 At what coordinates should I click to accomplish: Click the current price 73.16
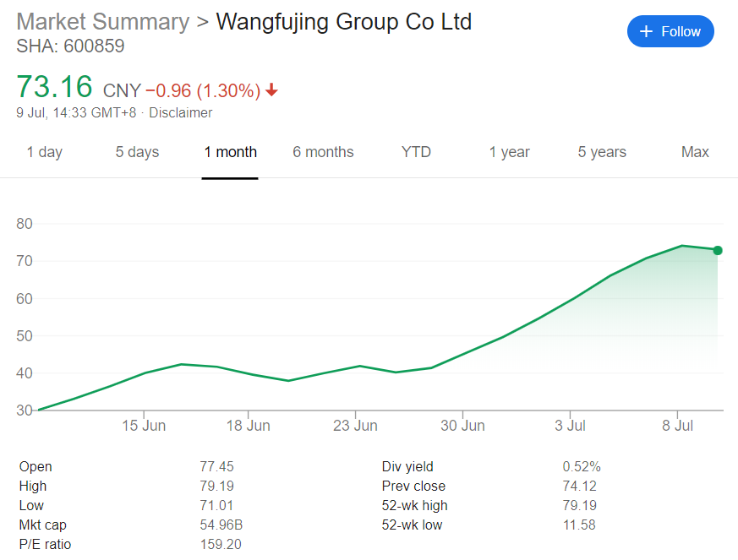55,87
